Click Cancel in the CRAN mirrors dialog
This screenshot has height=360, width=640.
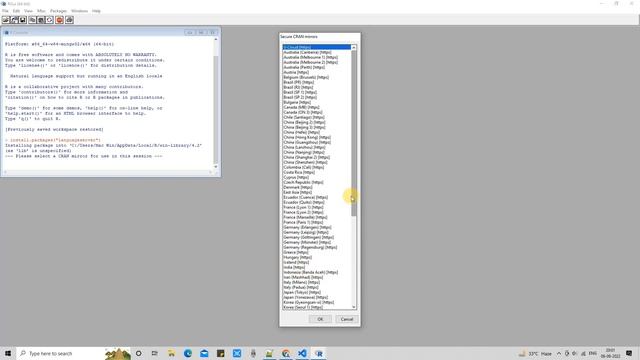pos(347,319)
